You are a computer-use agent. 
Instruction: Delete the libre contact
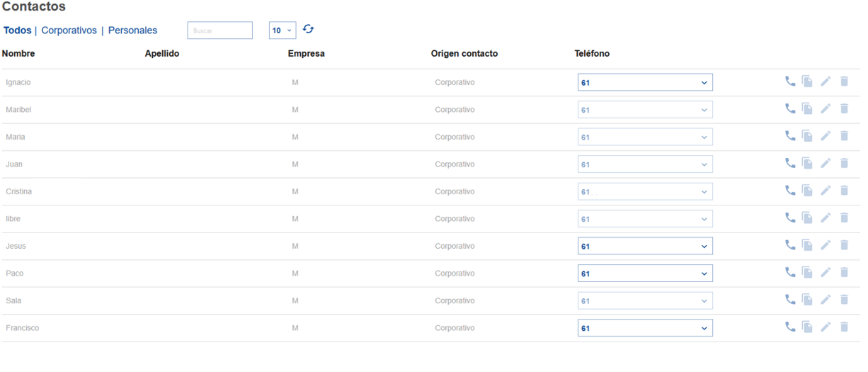(844, 218)
